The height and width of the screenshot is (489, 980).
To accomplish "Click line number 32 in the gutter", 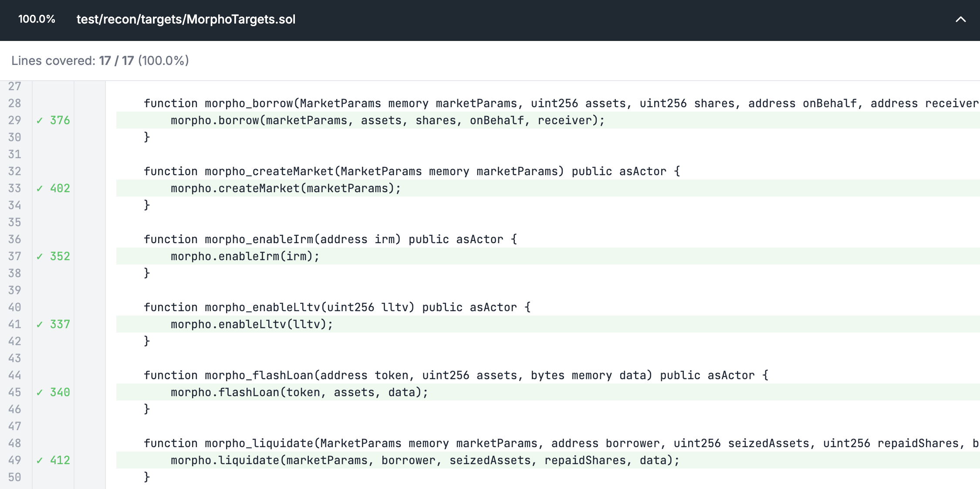I will 15,171.
